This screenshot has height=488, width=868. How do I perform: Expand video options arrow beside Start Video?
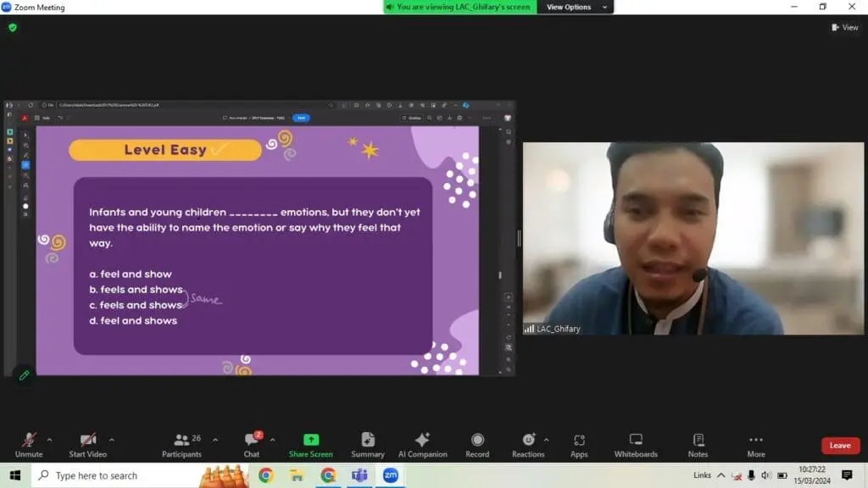pos(112,440)
